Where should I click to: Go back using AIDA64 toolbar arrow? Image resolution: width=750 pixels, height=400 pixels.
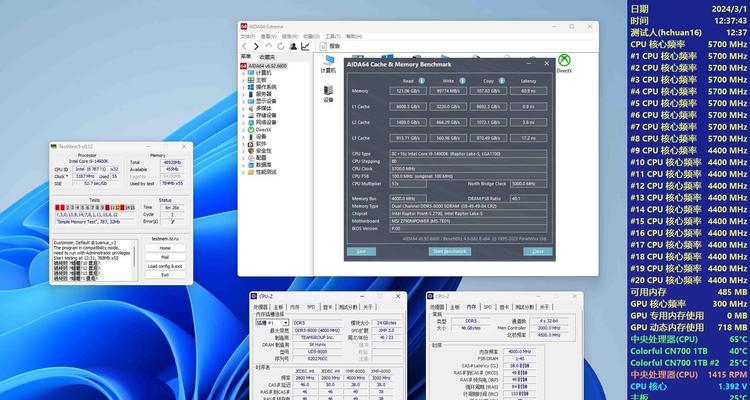pyautogui.click(x=244, y=46)
